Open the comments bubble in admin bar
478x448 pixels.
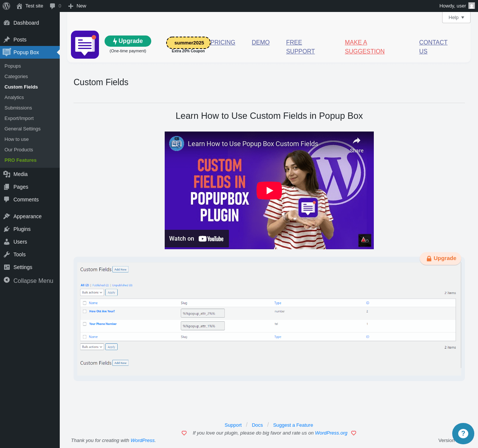[x=55, y=6]
